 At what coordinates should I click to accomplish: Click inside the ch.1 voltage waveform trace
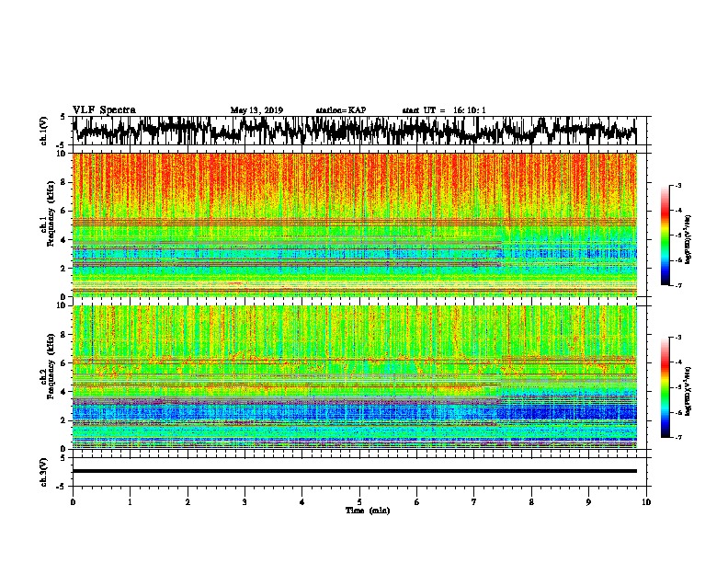[x=354, y=131]
